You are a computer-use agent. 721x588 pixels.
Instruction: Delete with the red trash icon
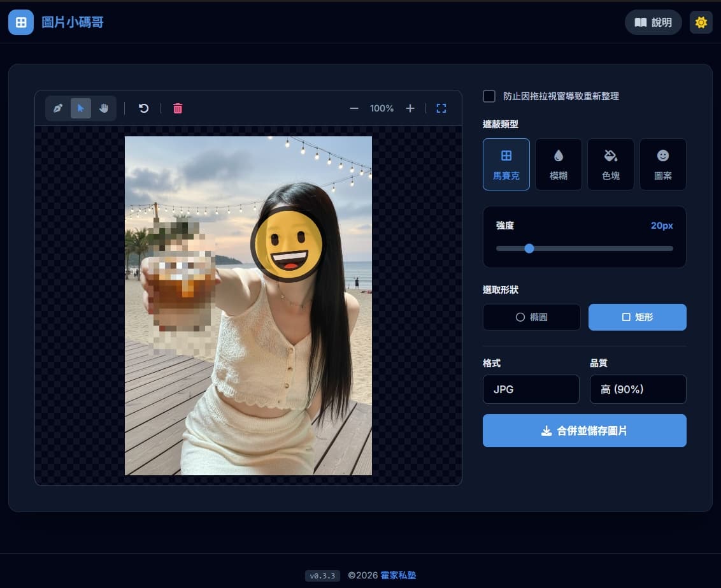178,108
